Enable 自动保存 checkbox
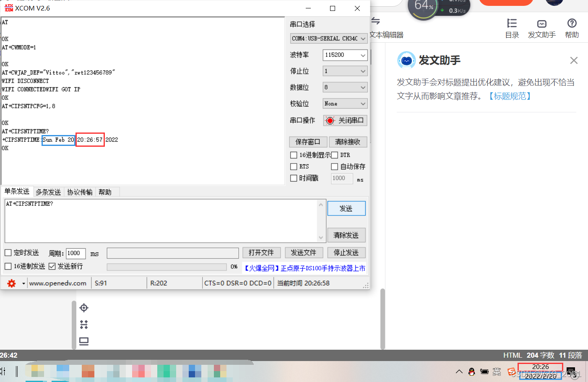588x382 pixels. pyautogui.click(x=334, y=166)
